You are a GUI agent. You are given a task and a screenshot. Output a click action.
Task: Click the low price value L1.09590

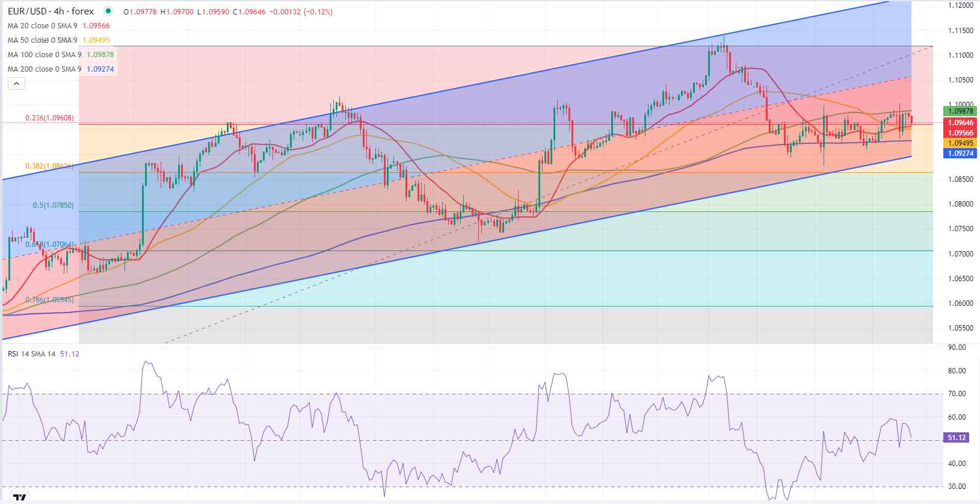pos(213,12)
